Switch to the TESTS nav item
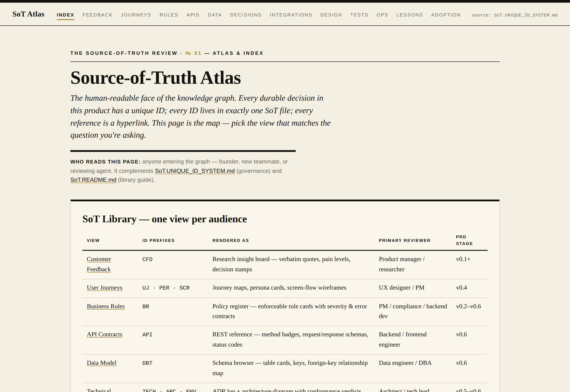Screen dimensions: 570x392 [x=359, y=15]
